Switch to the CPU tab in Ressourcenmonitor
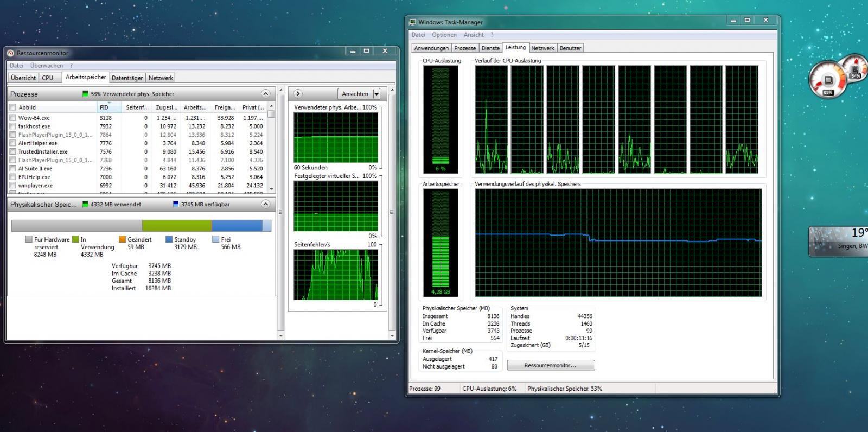Image resolution: width=868 pixels, height=432 pixels. [48, 78]
